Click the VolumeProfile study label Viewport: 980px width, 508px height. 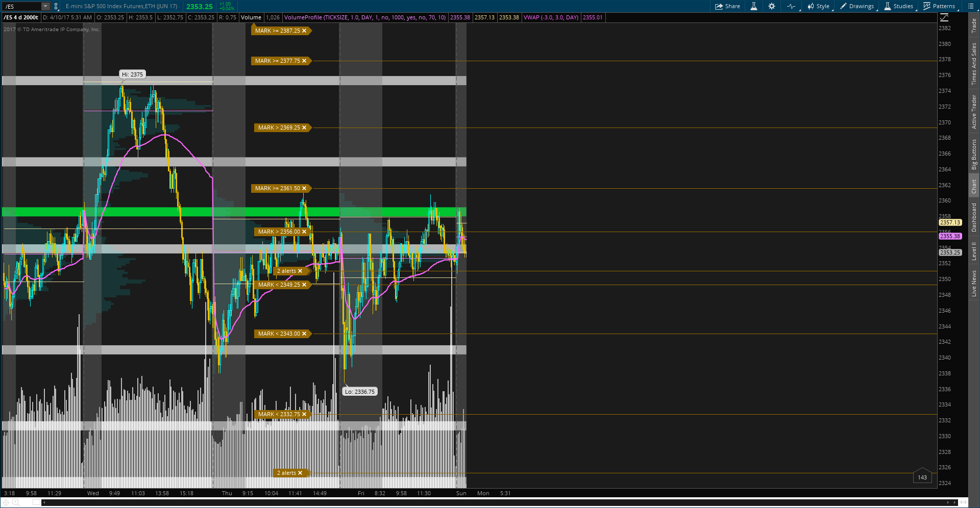[x=365, y=17]
